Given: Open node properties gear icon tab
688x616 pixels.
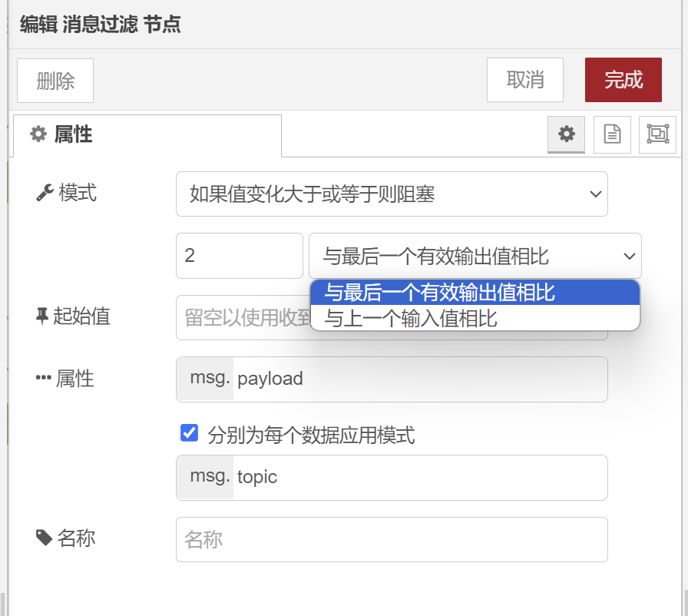Looking at the screenshot, I should pyautogui.click(x=566, y=134).
